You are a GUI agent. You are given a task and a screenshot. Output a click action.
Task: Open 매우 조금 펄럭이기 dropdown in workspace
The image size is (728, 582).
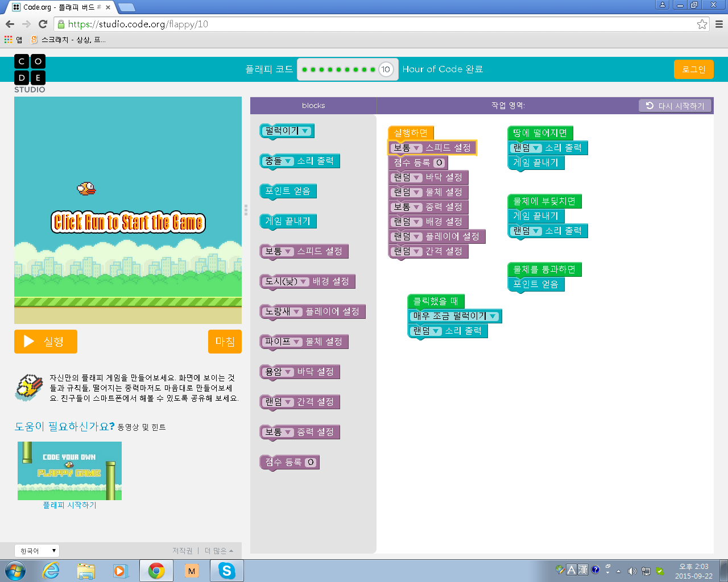click(x=455, y=316)
